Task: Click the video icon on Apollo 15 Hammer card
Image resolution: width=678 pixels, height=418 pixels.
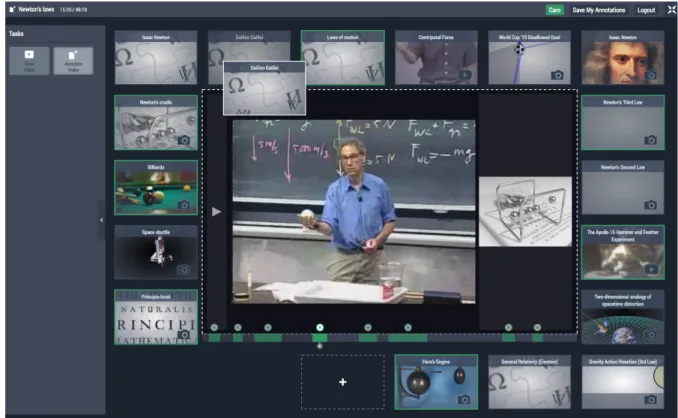Action: (x=651, y=270)
